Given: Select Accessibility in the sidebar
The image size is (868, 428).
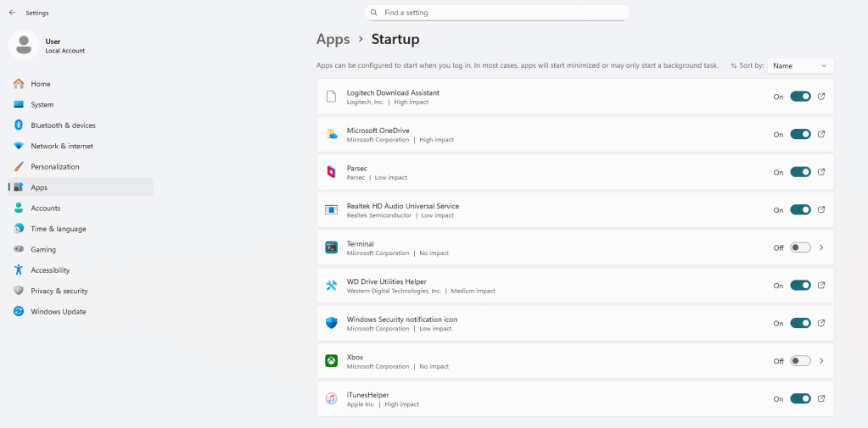Looking at the screenshot, I should pyautogui.click(x=81, y=270).
